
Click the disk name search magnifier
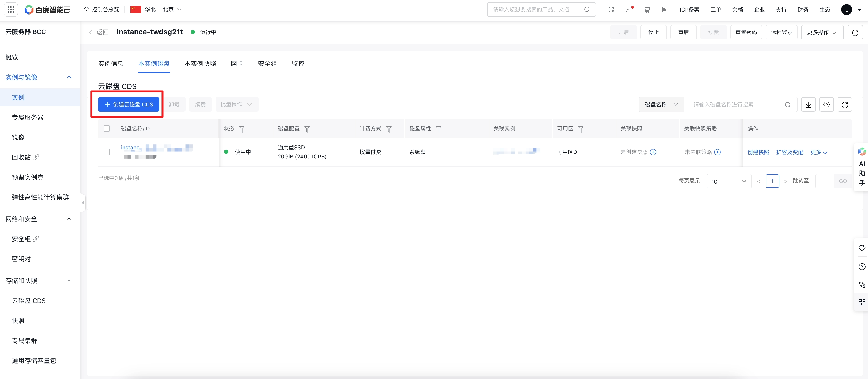(x=787, y=105)
